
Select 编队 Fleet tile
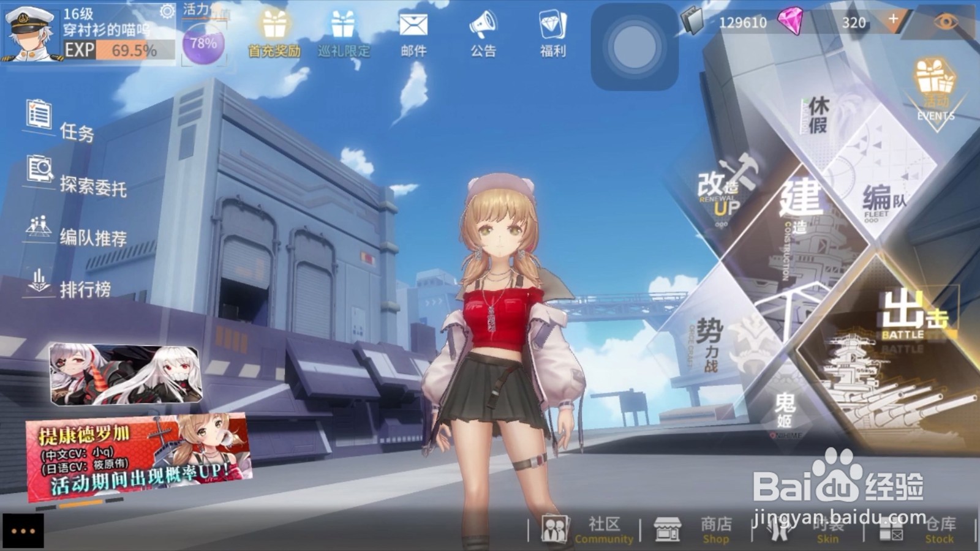[884, 201]
